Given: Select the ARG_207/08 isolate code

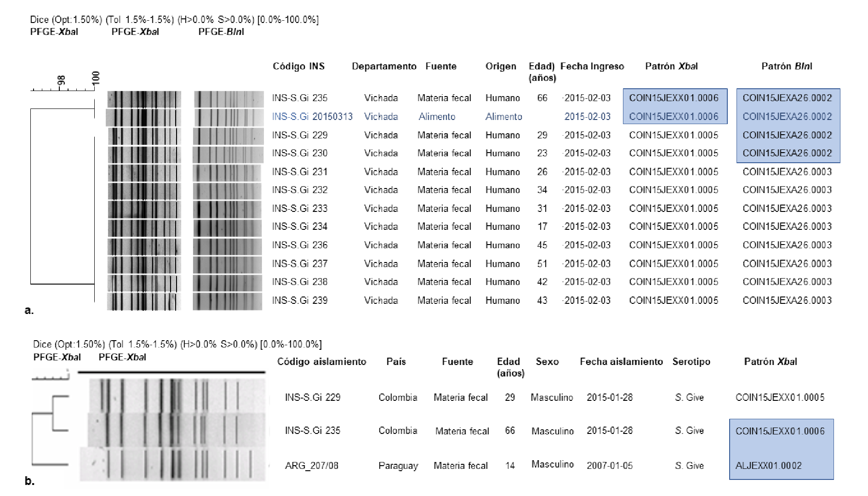Looking at the screenshot, I should point(311,466).
